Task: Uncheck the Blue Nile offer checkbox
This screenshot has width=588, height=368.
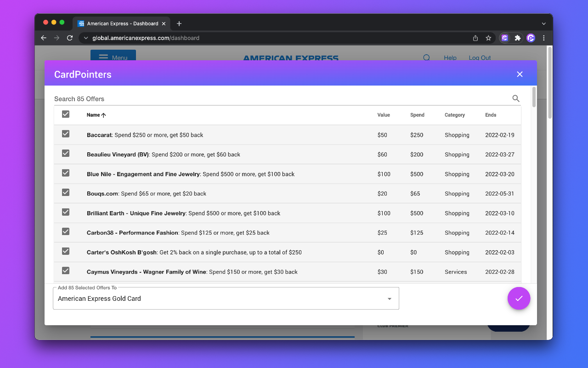Action: pos(66,173)
